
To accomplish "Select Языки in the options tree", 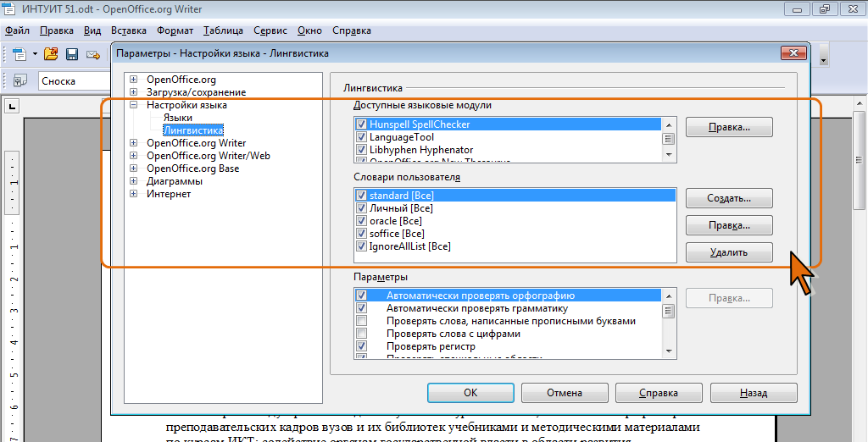I will 177,118.
